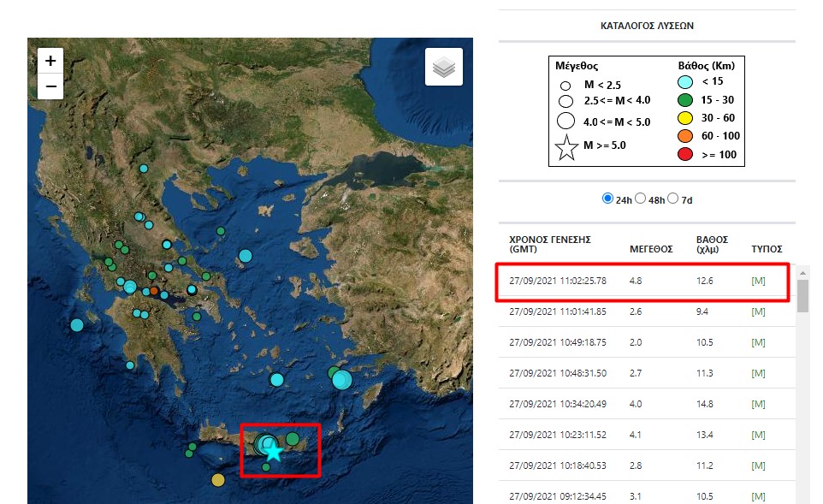Click the scrollbar up arrow in the table
This screenshot has height=504, width=823.
tap(802, 272)
